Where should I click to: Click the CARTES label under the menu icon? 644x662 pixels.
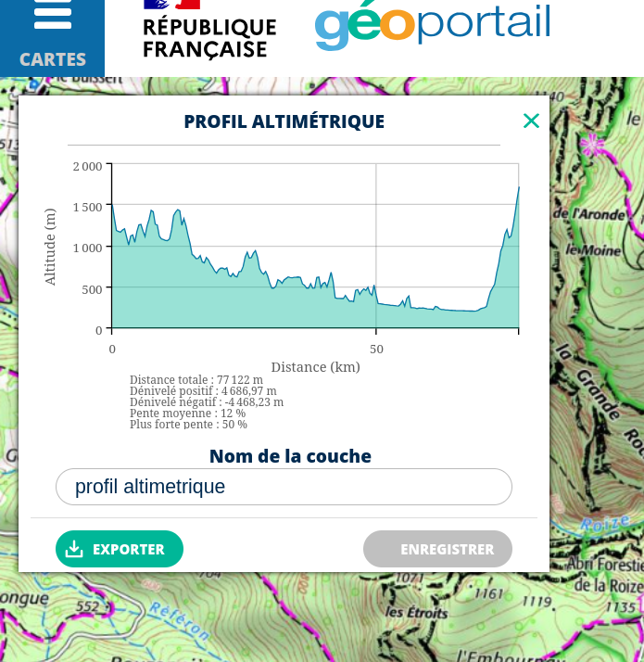(53, 59)
